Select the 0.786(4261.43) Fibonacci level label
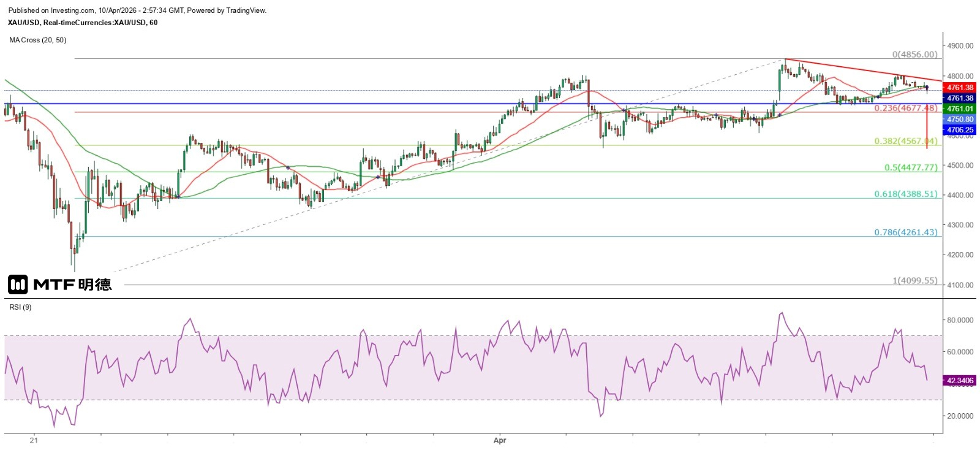The image size is (980, 450). (x=905, y=232)
